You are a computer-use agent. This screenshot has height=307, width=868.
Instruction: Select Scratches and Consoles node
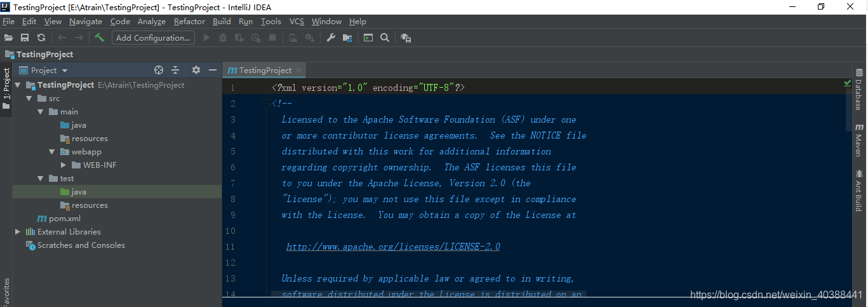[75, 245]
